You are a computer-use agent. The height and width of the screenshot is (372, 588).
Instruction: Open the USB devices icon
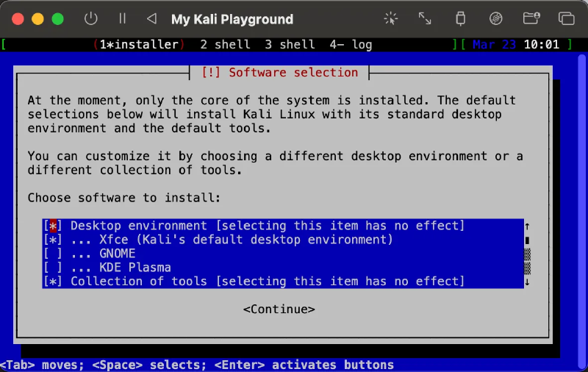pos(460,19)
